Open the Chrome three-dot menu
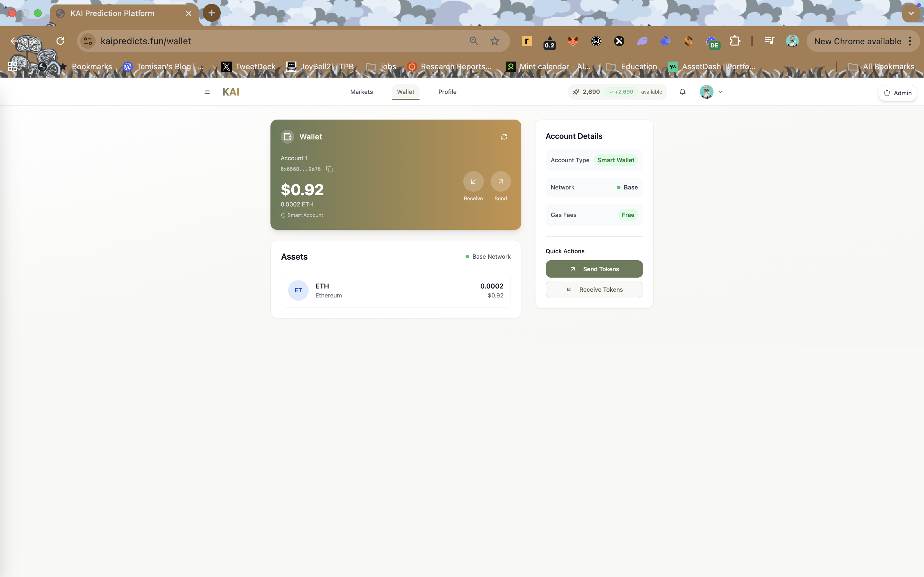Screen dimensions: 924x577 click(x=910, y=41)
